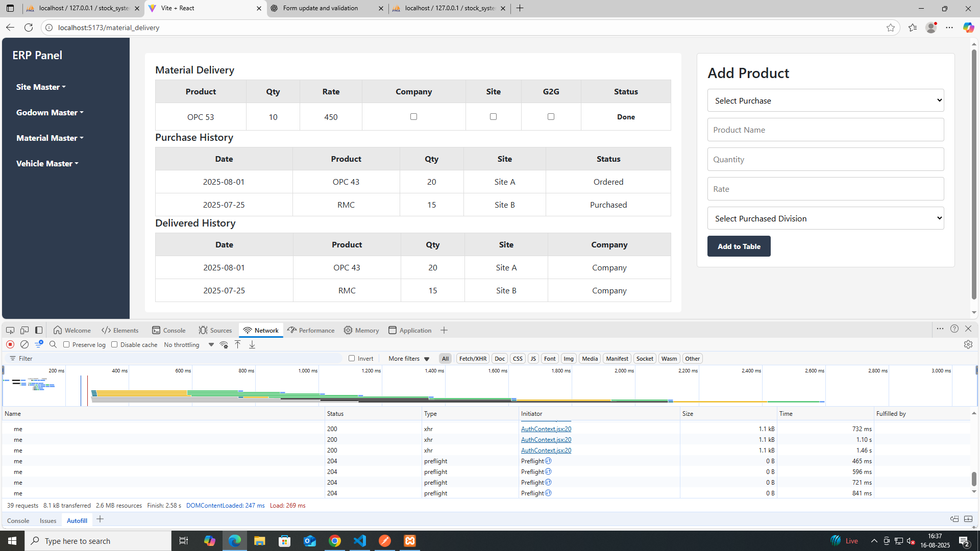
Task: Click the export HAR download arrow
Action: pos(252,344)
